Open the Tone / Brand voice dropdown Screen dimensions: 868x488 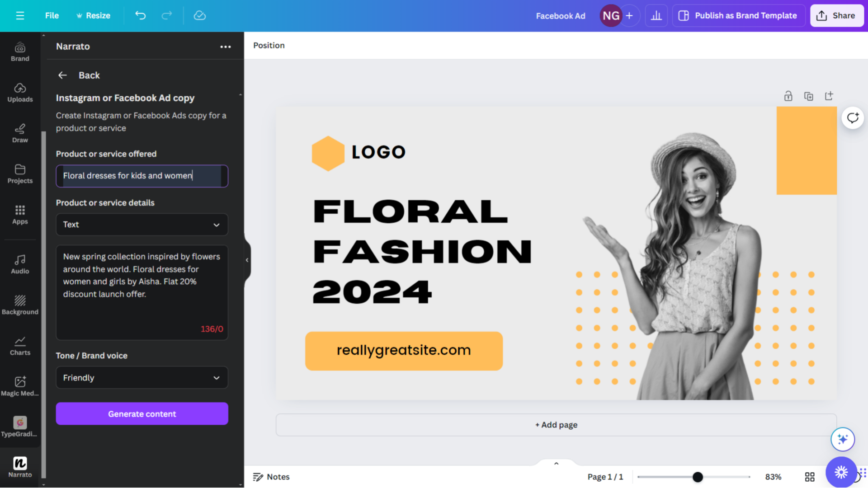(142, 377)
